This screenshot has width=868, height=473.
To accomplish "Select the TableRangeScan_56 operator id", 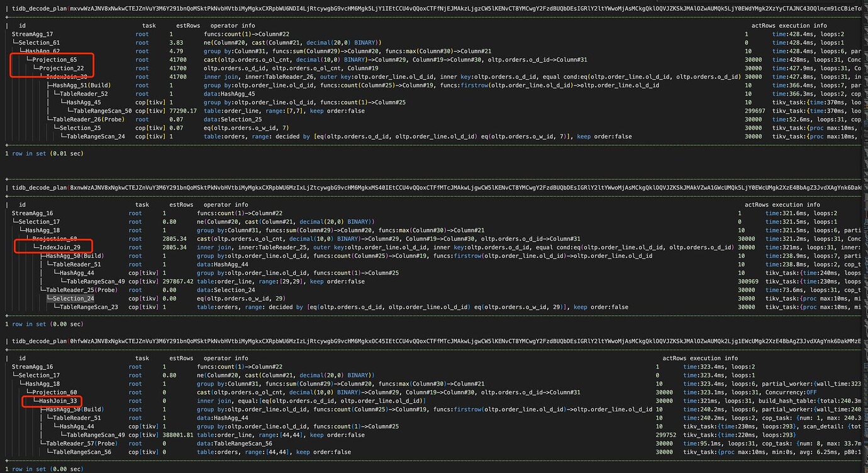I will click(82, 452).
